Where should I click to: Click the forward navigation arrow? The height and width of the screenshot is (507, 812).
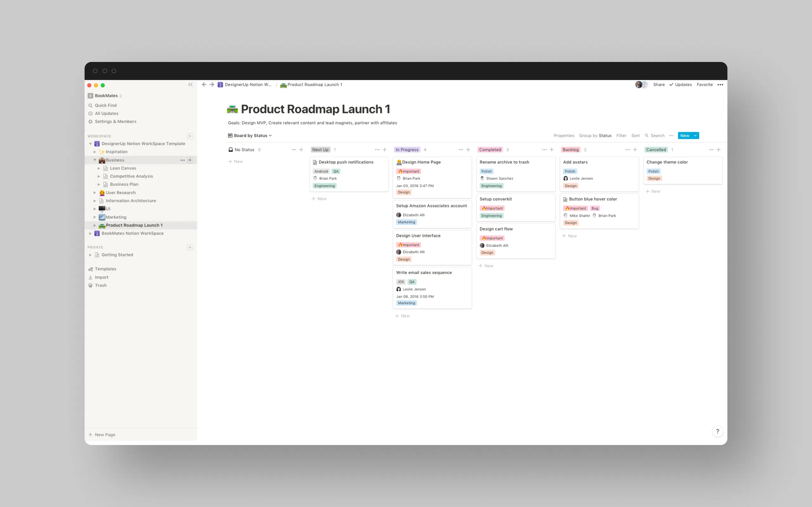click(212, 85)
